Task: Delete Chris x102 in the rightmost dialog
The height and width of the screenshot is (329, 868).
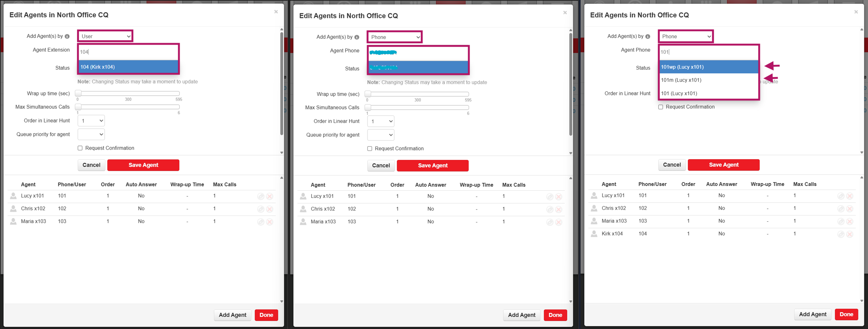Action: click(850, 209)
